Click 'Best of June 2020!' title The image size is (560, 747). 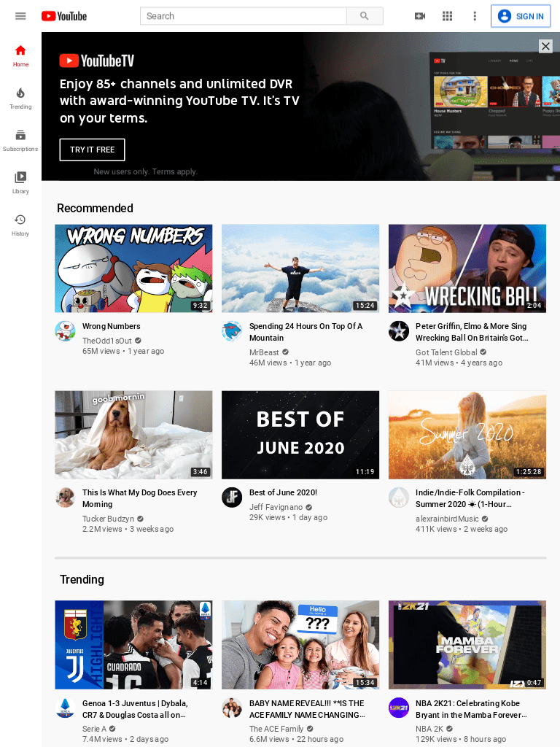[x=283, y=492]
